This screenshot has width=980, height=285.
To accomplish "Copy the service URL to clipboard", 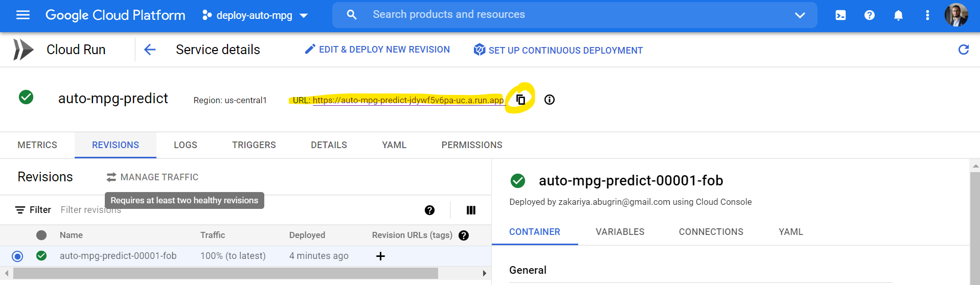I will pyautogui.click(x=520, y=100).
